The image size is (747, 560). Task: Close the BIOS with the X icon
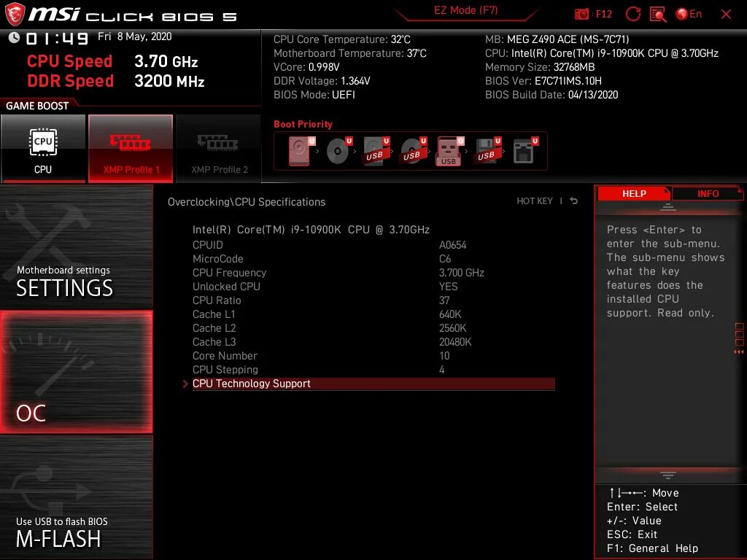point(726,15)
